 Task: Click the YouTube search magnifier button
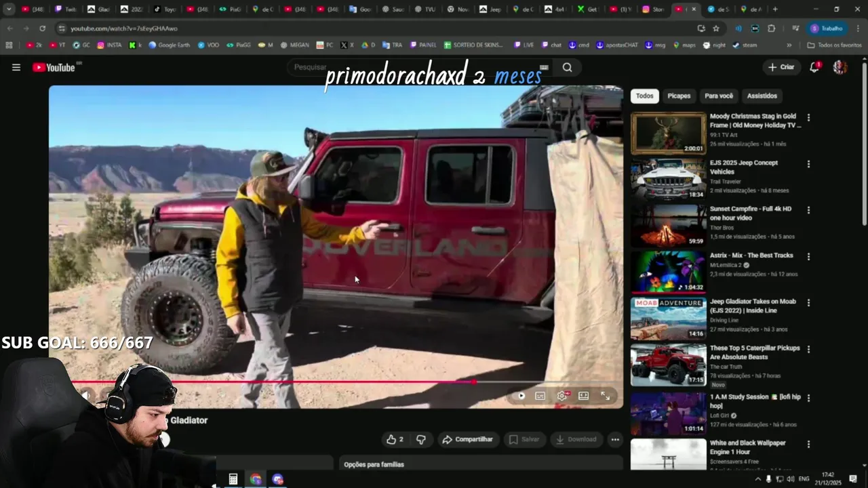(567, 67)
